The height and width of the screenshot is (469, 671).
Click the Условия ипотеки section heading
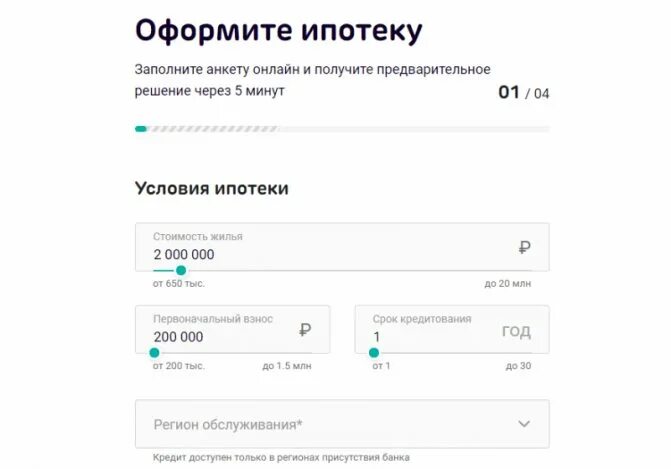pyautogui.click(x=212, y=189)
